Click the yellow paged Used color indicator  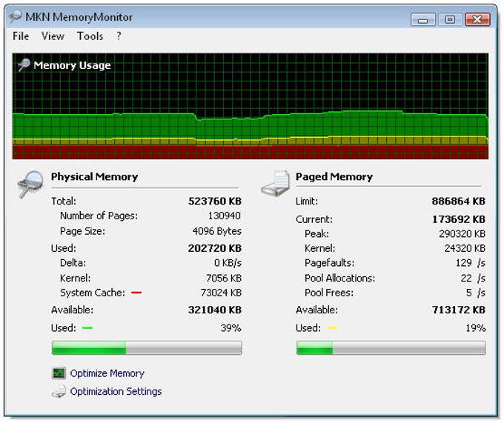coord(332,328)
